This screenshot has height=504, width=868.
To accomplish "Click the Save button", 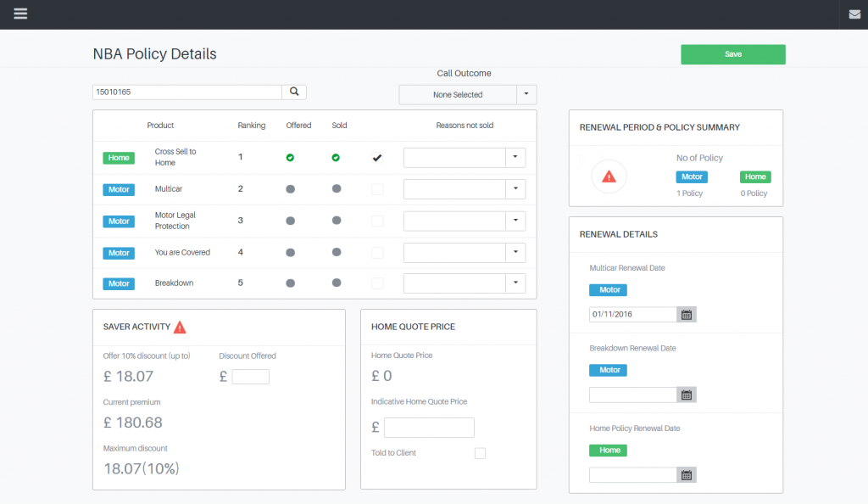I will tap(732, 54).
